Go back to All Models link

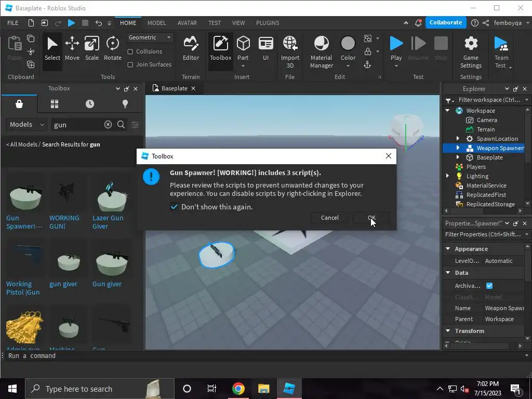click(22, 144)
